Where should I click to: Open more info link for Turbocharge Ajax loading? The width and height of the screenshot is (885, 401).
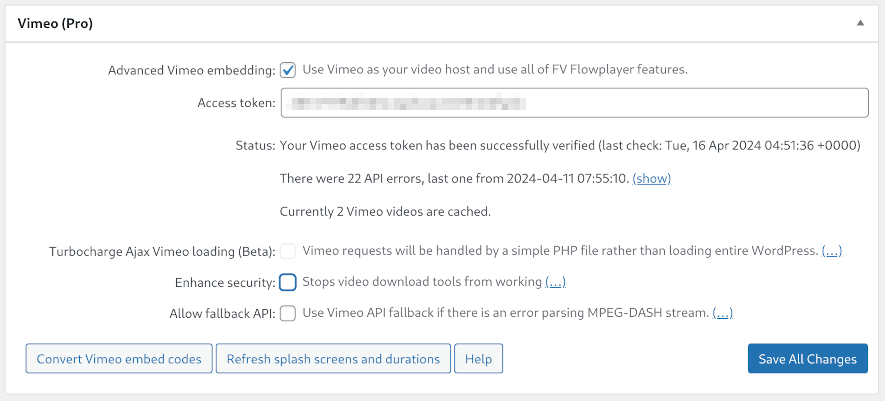832,251
